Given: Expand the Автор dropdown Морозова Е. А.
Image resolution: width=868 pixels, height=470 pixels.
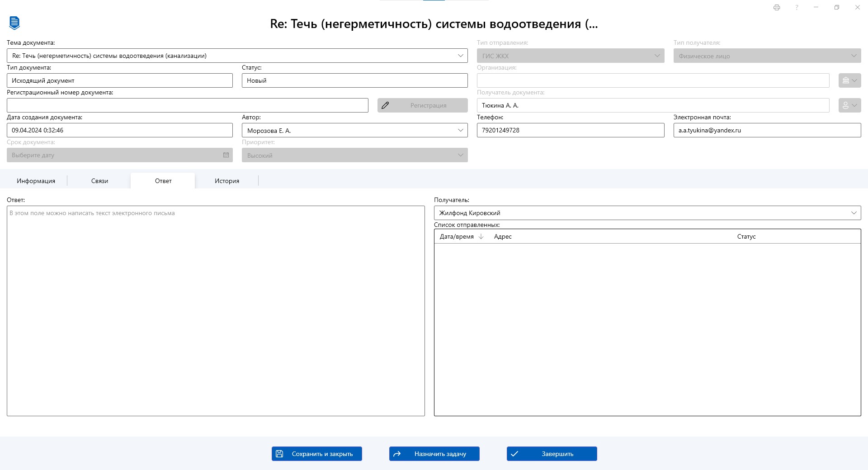Looking at the screenshot, I should coord(460,130).
